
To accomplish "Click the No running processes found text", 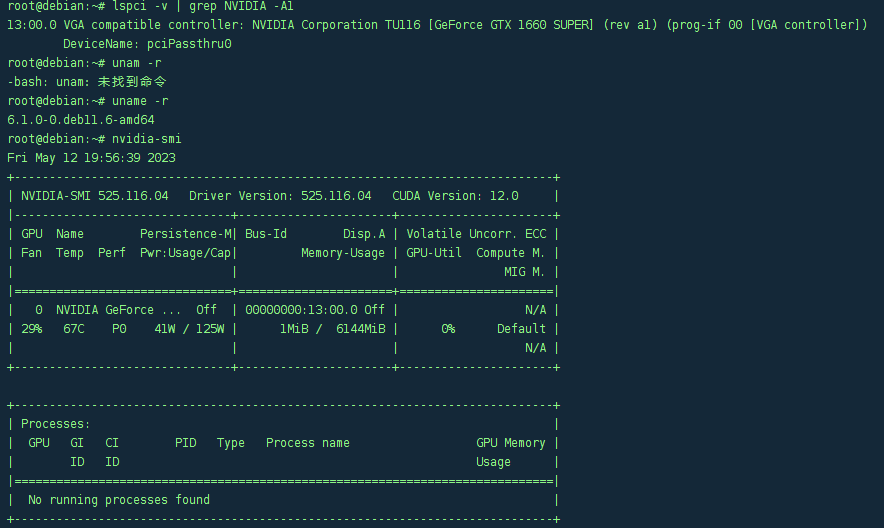I will pos(119,500).
